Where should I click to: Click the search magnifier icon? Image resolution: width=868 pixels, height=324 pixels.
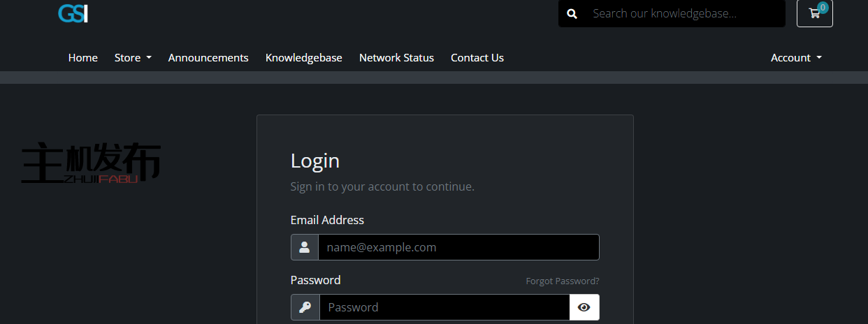point(572,13)
